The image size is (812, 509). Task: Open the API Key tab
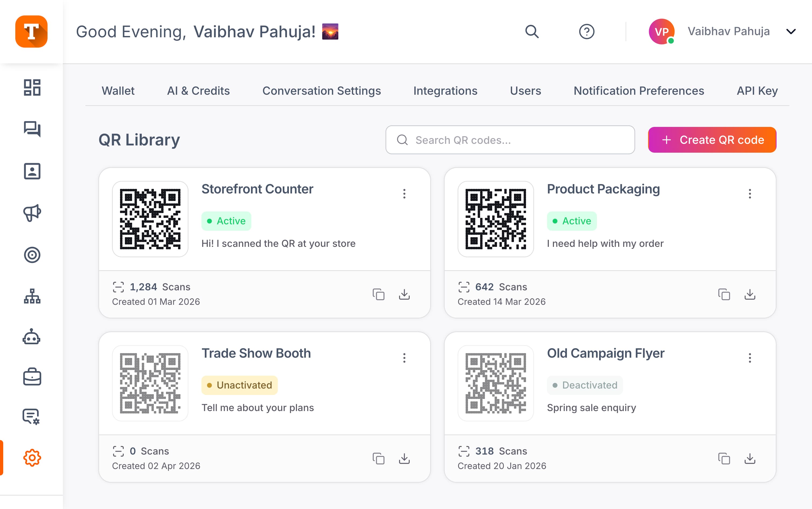[757, 91]
